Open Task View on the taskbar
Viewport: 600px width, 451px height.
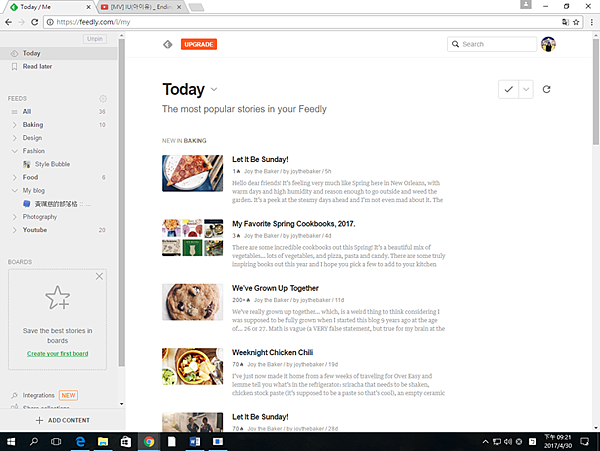pos(56,442)
